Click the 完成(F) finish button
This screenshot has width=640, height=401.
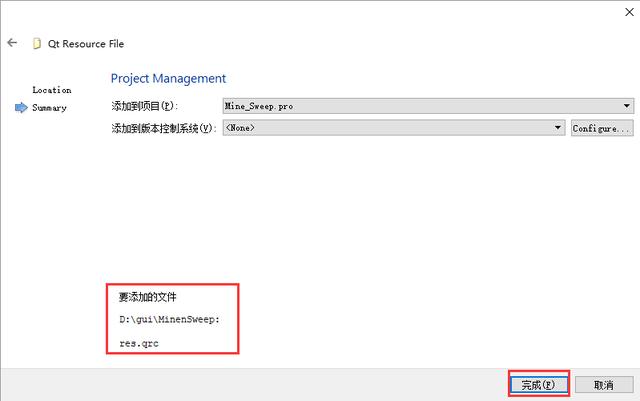coord(539,385)
